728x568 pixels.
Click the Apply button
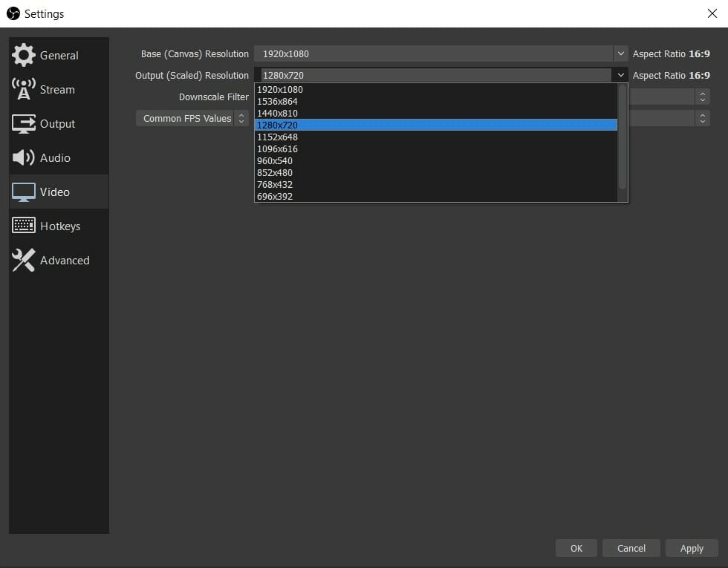(x=692, y=548)
